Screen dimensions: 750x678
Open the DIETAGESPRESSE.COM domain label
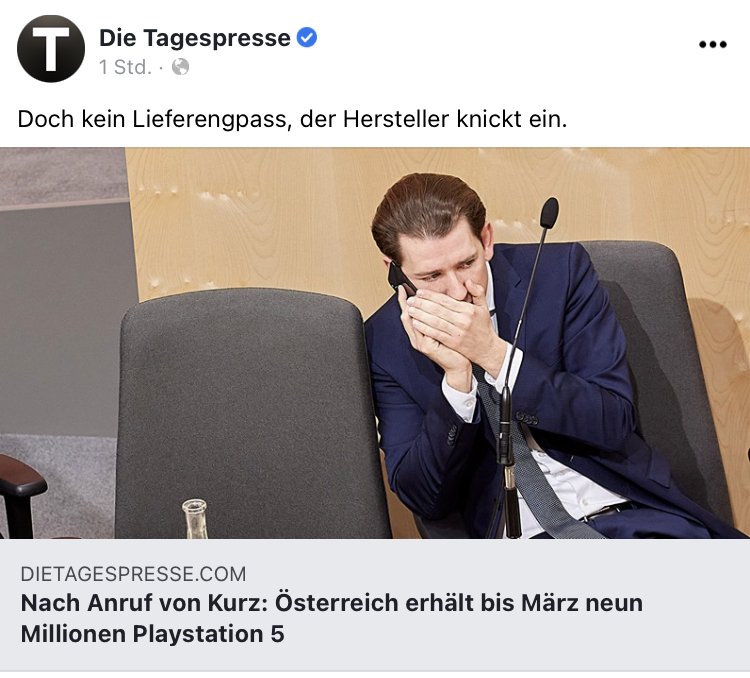point(133,574)
